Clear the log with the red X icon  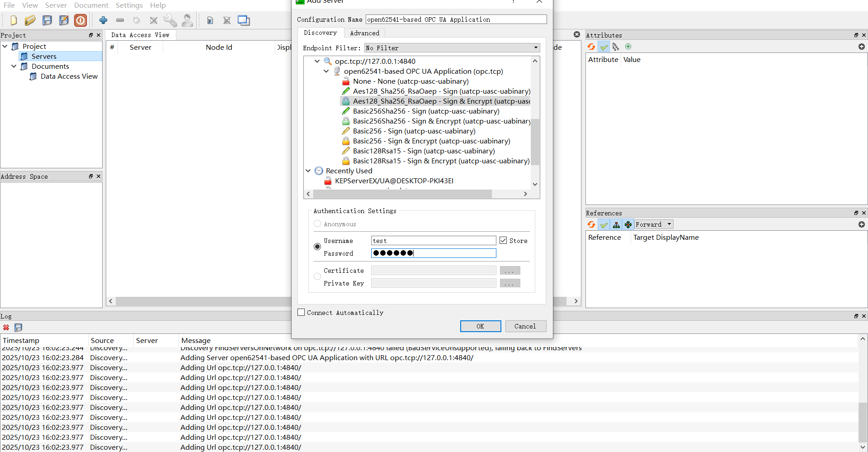(x=6, y=328)
